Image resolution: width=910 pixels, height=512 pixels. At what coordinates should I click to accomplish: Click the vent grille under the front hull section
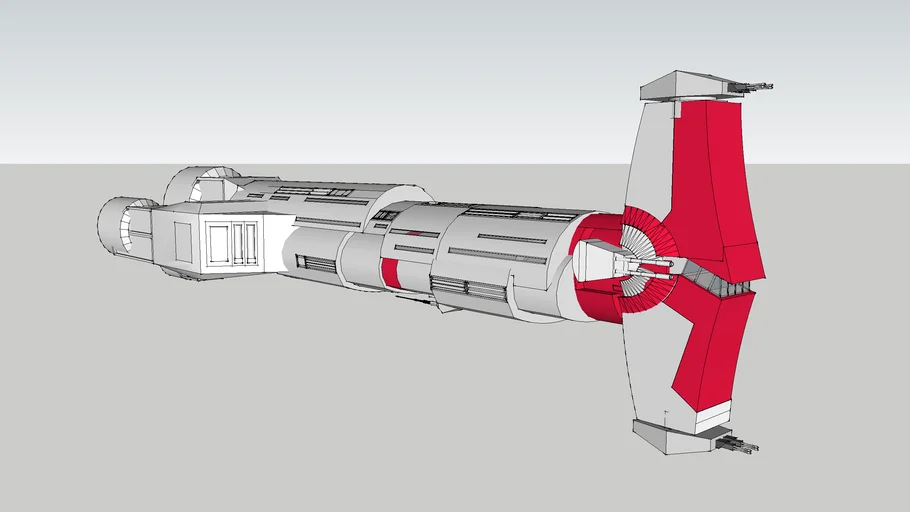coord(468,290)
